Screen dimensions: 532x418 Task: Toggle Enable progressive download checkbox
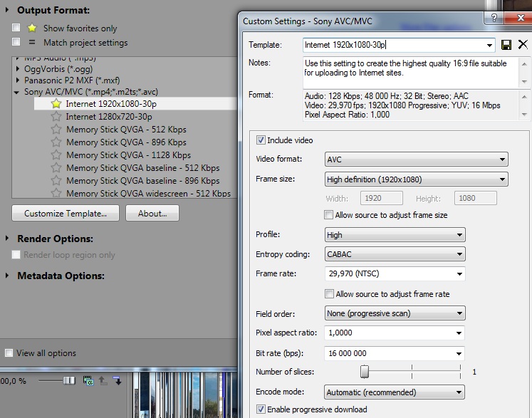pos(261,409)
